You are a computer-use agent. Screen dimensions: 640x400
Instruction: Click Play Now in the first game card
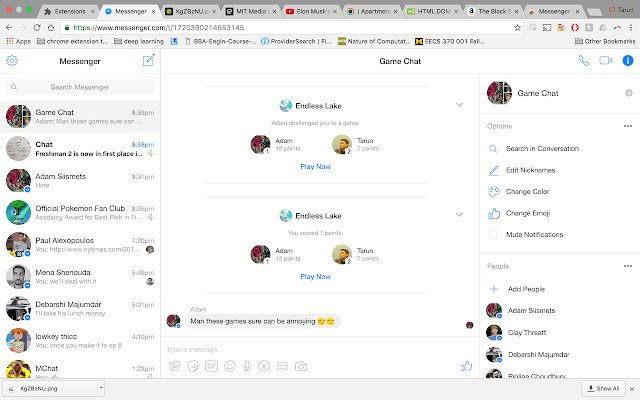pos(315,167)
